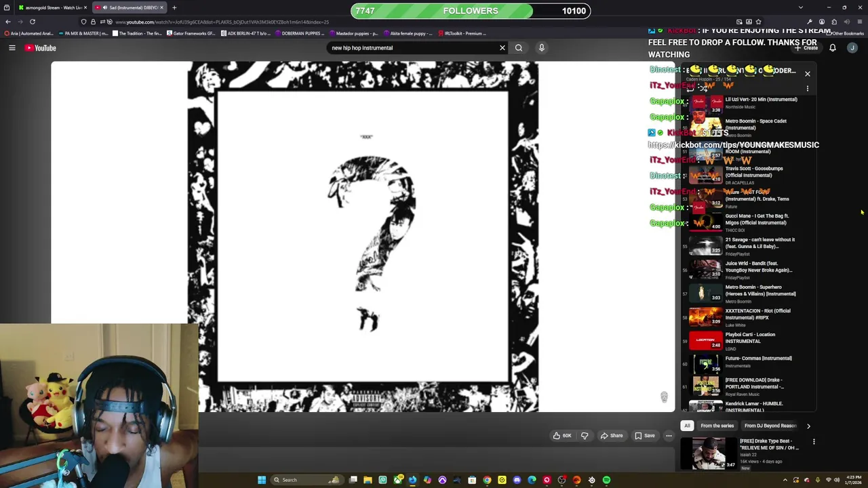Dislike the video
The image size is (868, 488).
pyautogui.click(x=585, y=436)
